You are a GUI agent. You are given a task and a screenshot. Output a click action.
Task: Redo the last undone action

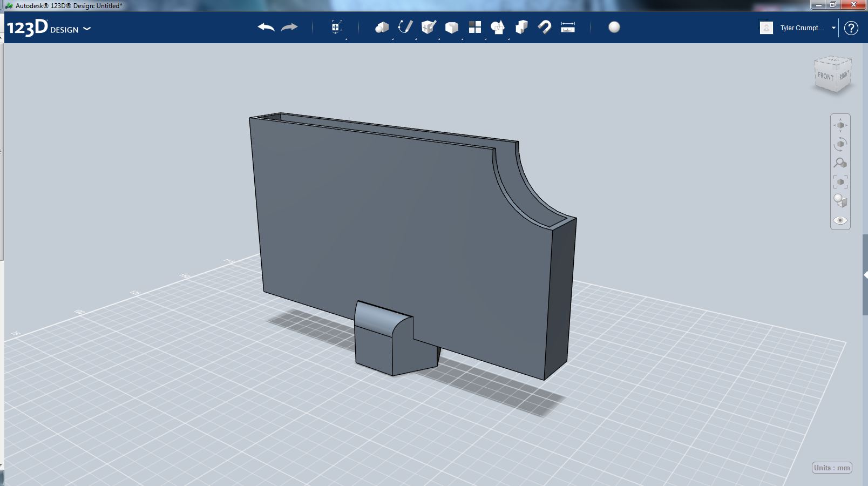(290, 27)
